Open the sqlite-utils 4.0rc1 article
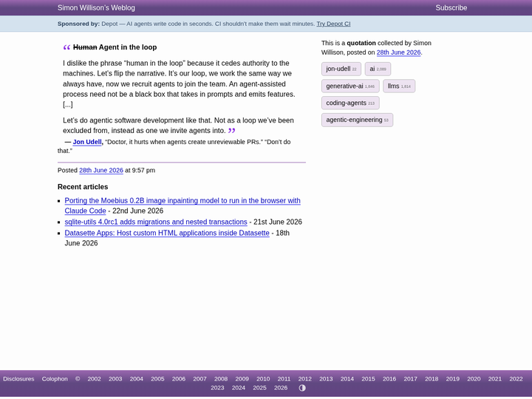532x399 pixels. coord(156,222)
